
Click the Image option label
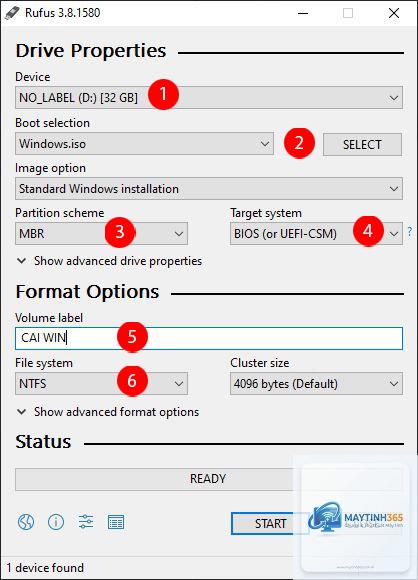[51, 168]
